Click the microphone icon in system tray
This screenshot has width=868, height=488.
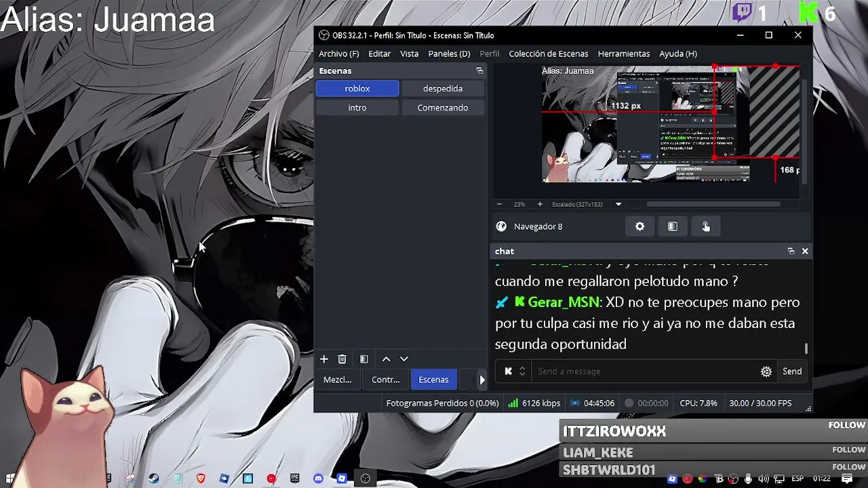(x=748, y=479)
